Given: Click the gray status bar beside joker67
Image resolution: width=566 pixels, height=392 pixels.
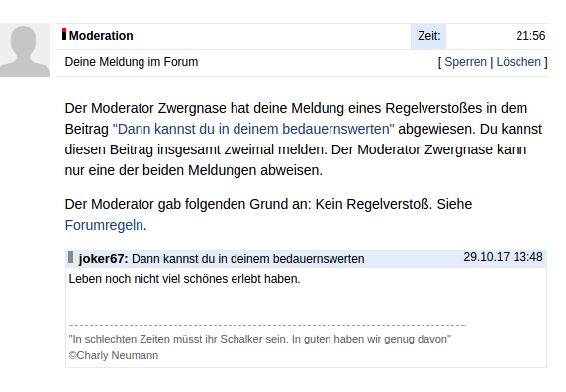Looking at the screenshot, I should [71, 257].
